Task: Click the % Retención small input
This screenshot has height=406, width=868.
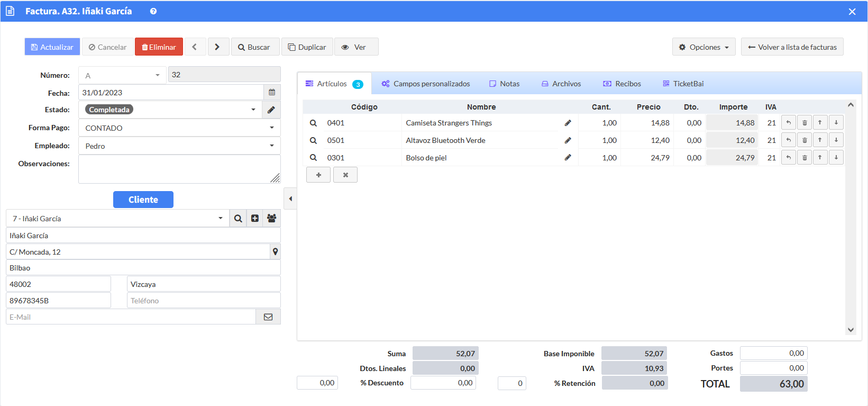Action: [x=512, y=383]
